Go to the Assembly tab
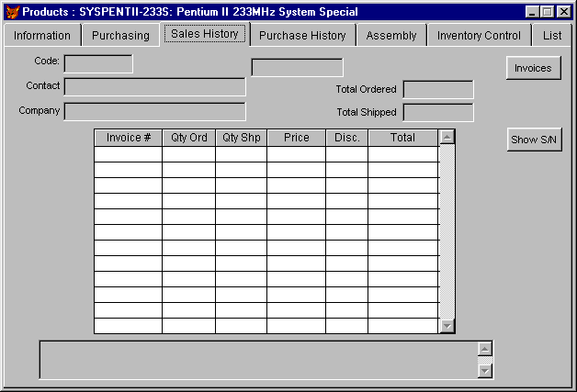 pyautogui.click(x=391, y=36)
